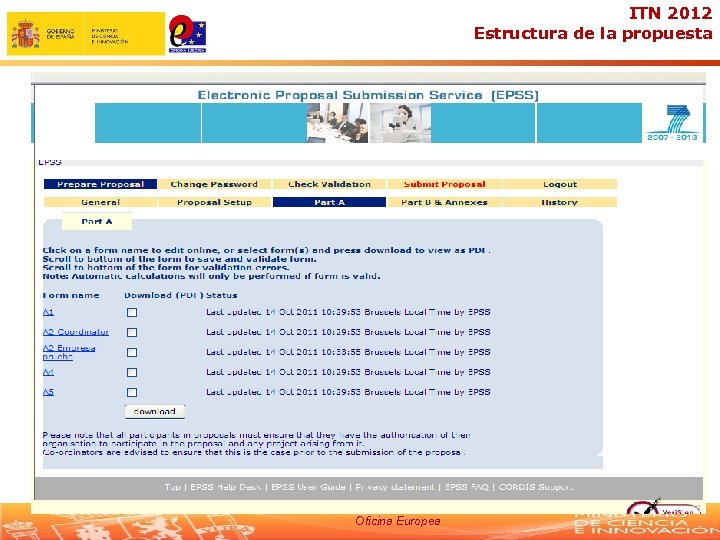Select the highlighted Part A menu tab
Viewport: 720px width, 540px height.
pyautogui.click(x=329, y=202)
